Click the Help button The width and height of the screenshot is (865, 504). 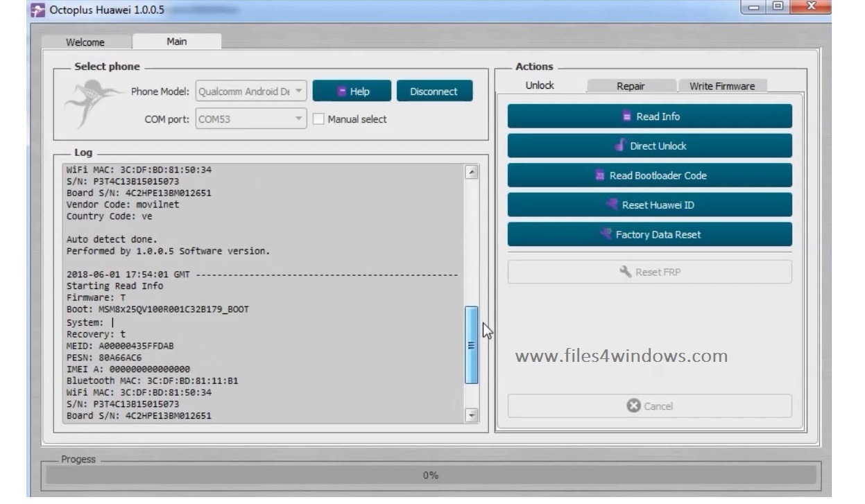point(352,92)
